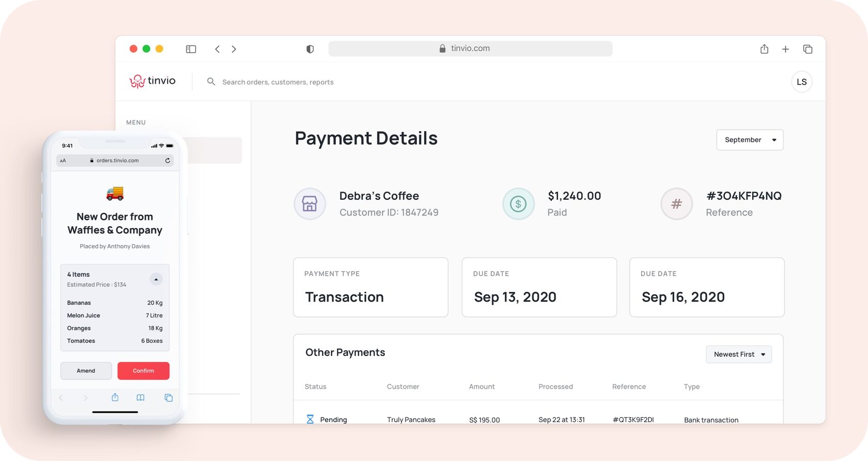Open bookmarks in the phone browser
Viewport: 868px width, 461px height.
pos(141,398)
